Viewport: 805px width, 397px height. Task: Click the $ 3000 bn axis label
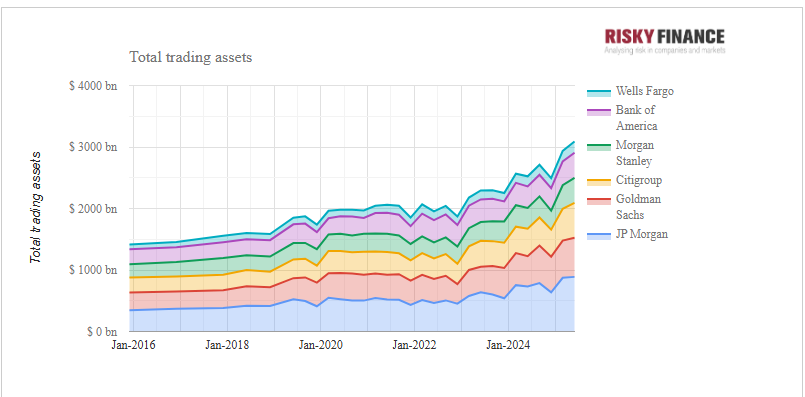(93, 147)
